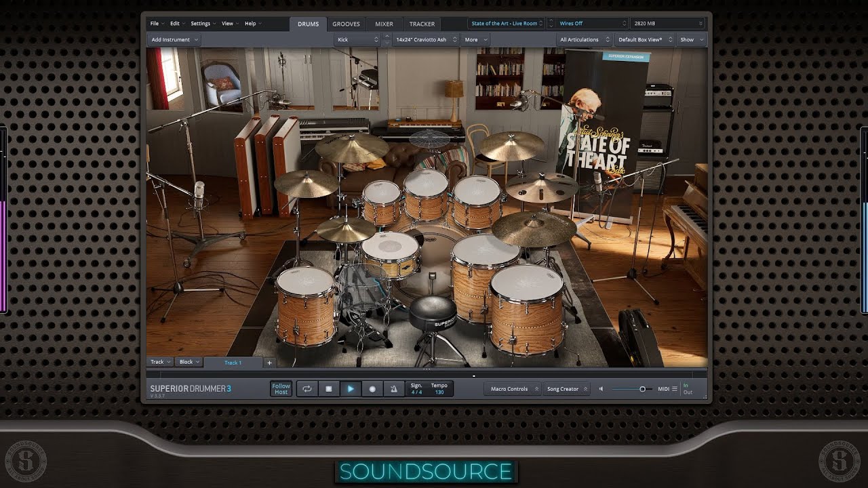
Task: Open the File menu
Action: pos(157,24)
